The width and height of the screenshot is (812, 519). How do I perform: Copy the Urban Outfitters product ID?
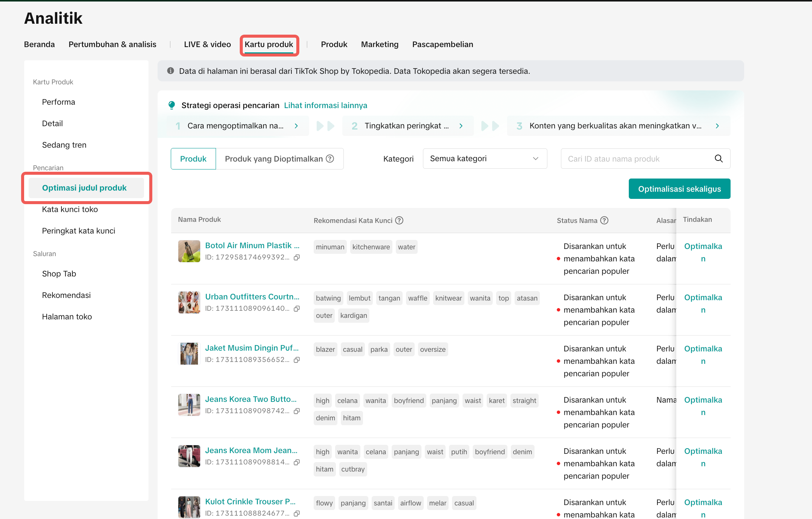tap(297, 308)
